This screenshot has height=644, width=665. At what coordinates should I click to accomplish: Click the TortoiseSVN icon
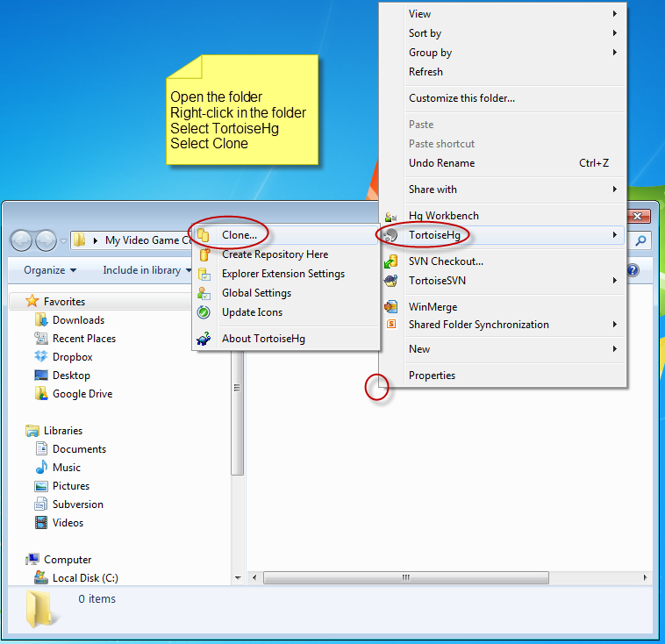(390, 281)
